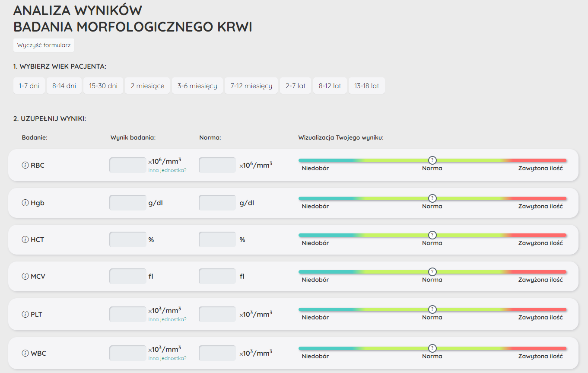Select the 13-18 lat age group

coord(366,86)
